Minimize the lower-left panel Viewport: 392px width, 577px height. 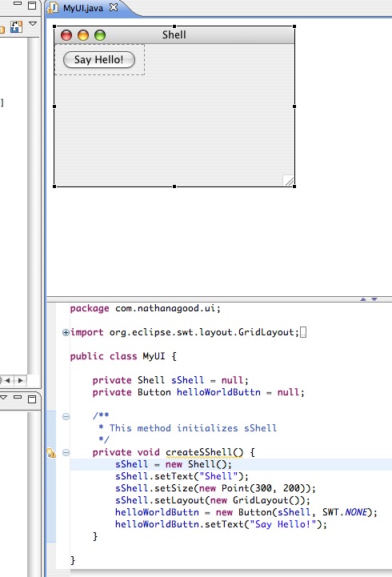(18, 397)
